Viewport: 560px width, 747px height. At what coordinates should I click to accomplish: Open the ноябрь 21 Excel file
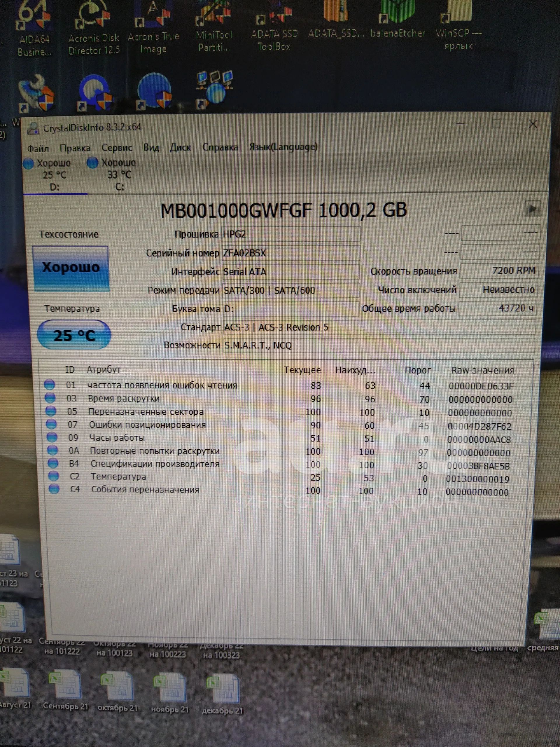[170, 693]
